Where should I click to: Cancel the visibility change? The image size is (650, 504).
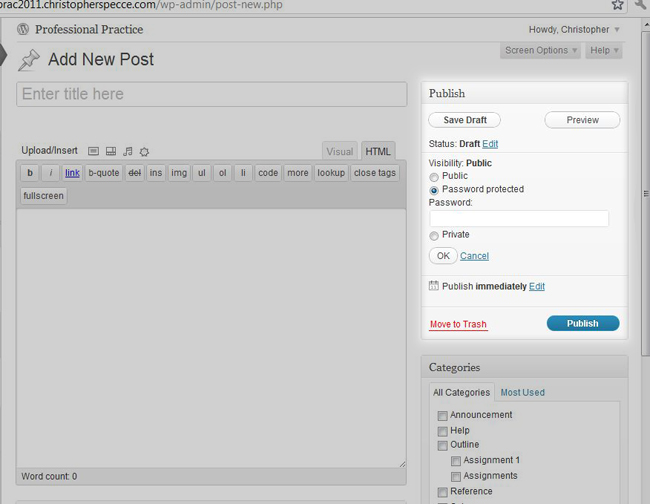(x=474, y=256)
